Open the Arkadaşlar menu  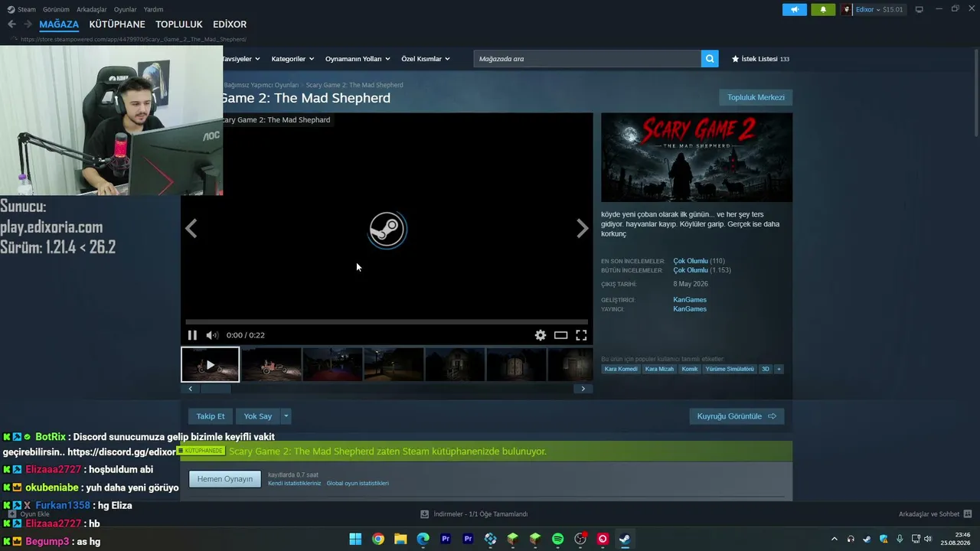pyautogui.click(x=92, y=10)
